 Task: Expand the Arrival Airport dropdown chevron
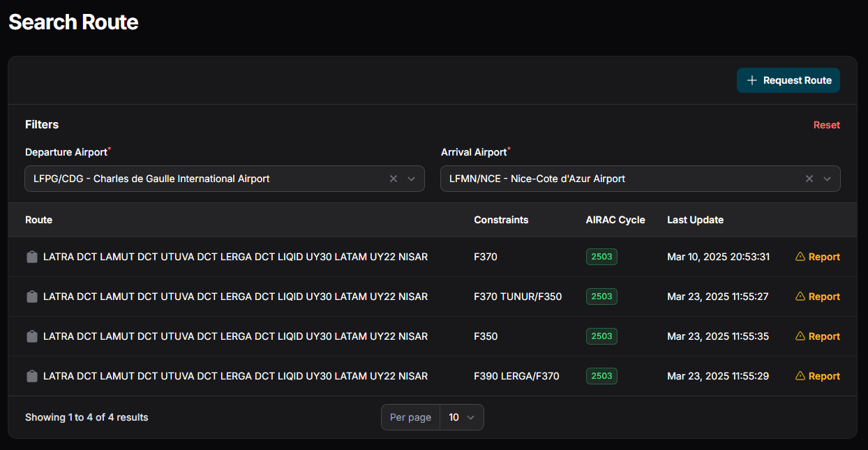pyautogui.click(x=828, y=179)
